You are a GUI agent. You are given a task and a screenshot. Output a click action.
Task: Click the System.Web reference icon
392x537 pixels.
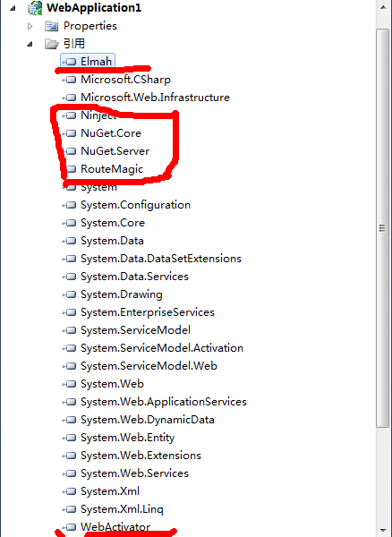pos(70,384)
